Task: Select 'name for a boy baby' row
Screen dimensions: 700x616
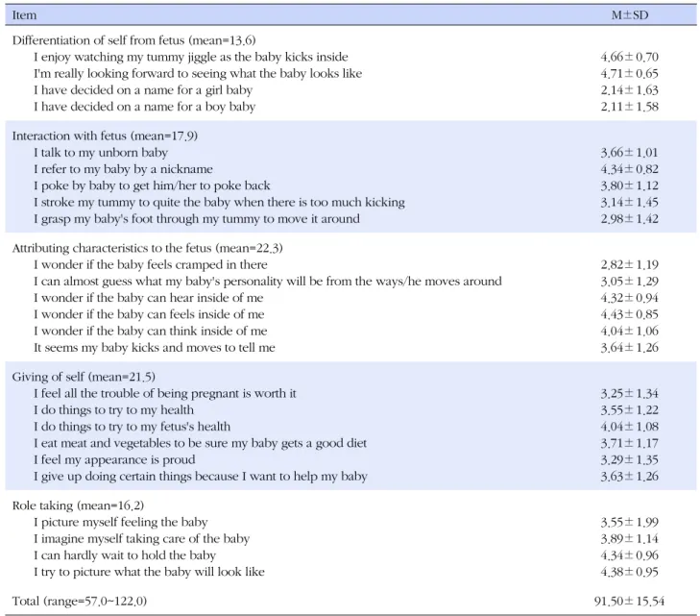Action: tap(145, 107)
